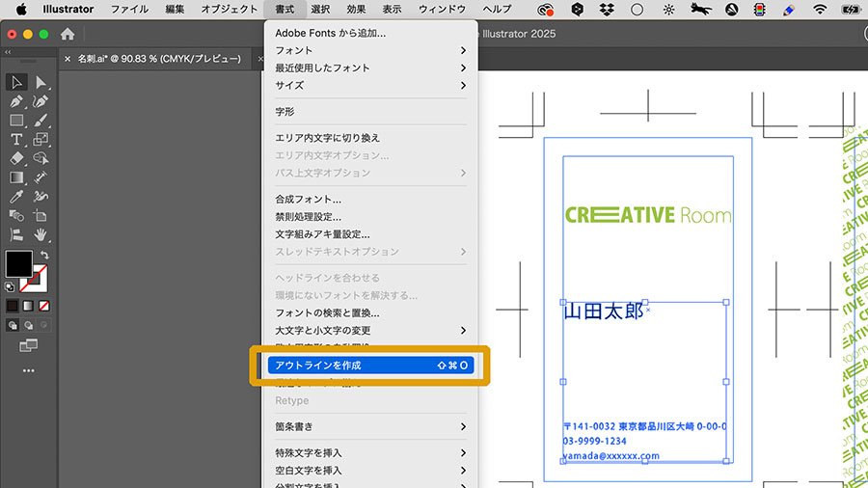Apply solid Color mode button
This screenshot has height=488, width=868.
click(13, 306)
